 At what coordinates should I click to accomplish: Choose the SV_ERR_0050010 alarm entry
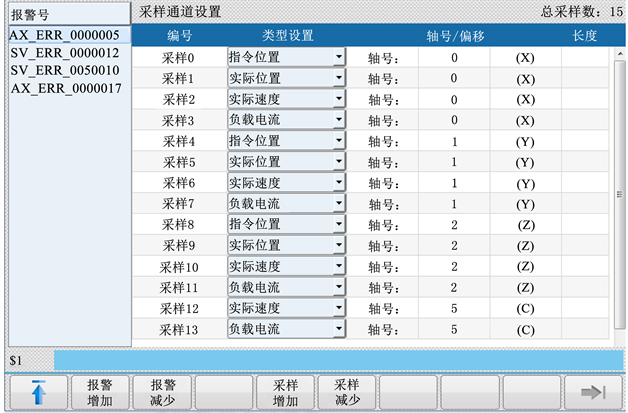pyautogui.click(x=66, y=70)
